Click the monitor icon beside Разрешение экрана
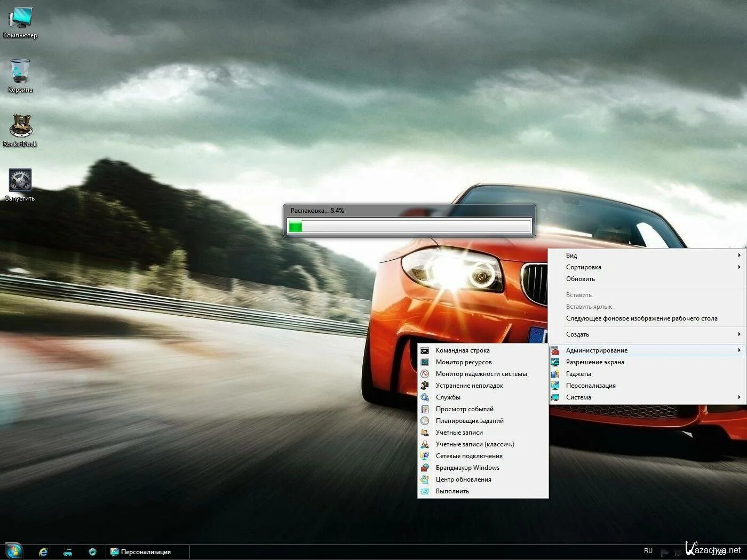Viewport: 747px width, 560px height. tap(555, 362)
